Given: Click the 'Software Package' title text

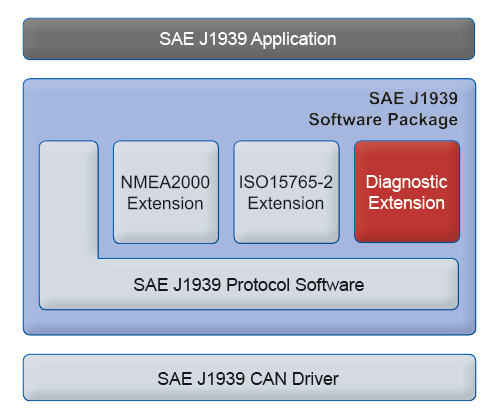Looking at the screenshot, I should point(383,120).
